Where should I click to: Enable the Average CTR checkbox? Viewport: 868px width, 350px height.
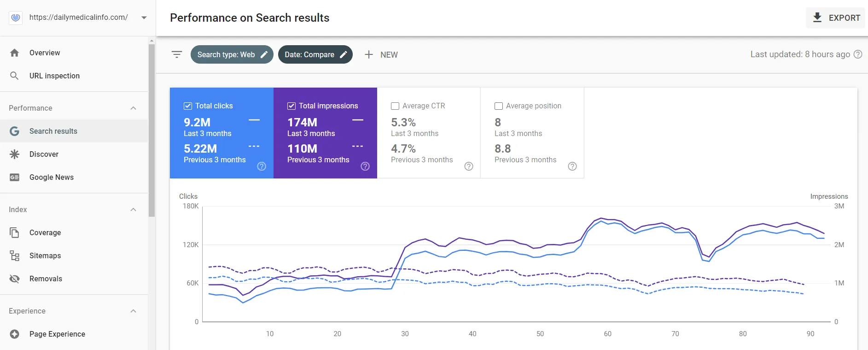[x=395, y=106]
